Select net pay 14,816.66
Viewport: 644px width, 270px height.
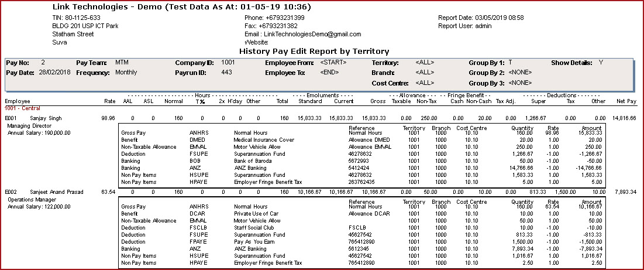624,118
